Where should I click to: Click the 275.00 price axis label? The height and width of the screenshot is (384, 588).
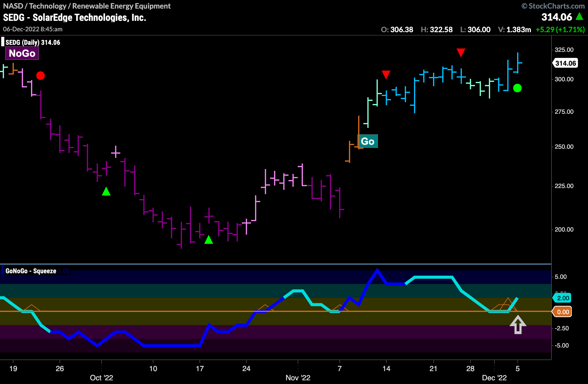click(x=564, y=112)
